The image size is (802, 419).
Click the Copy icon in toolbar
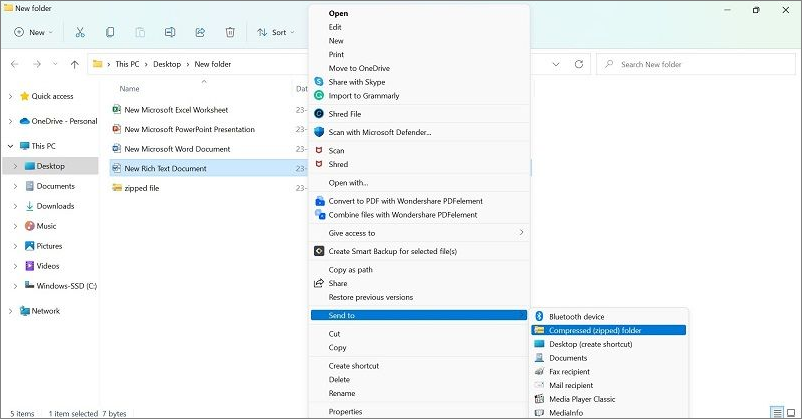coord(110,32)
